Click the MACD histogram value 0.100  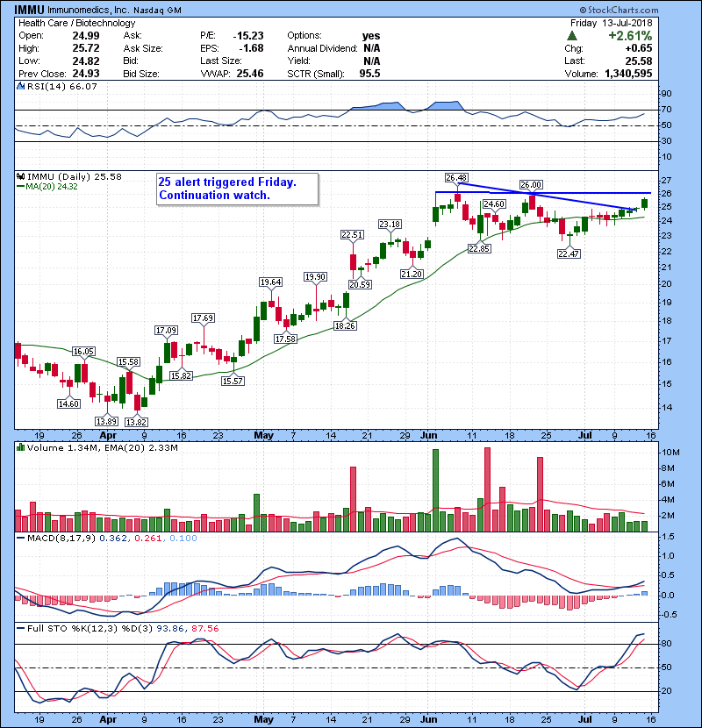pos(183,539)
